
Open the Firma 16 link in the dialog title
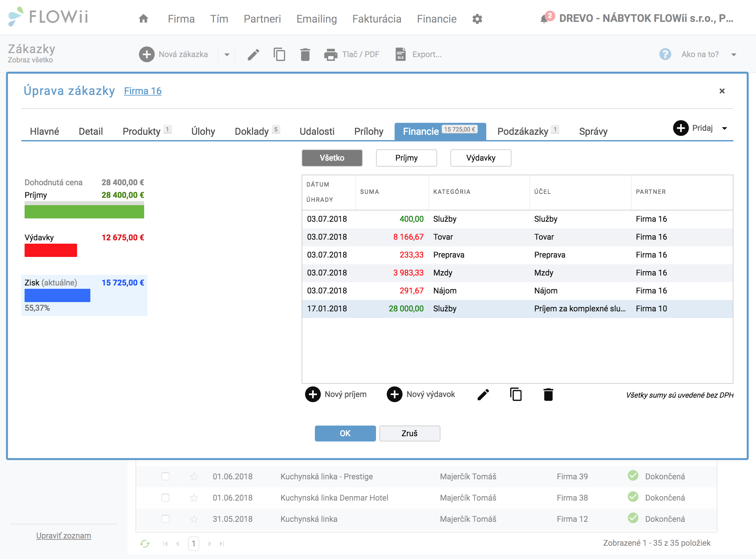(x=142, y=91)
